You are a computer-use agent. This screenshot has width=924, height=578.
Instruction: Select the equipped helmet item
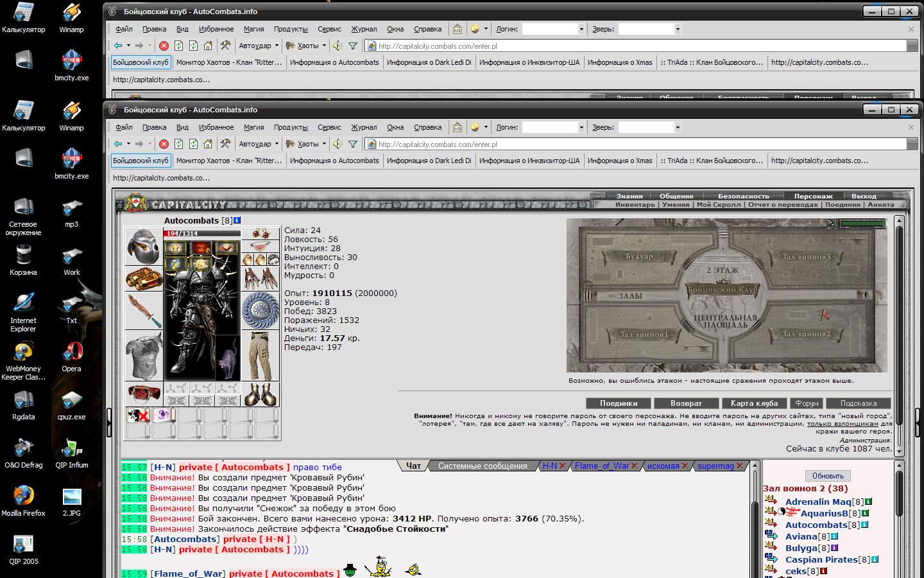click(x=144, y=246)
